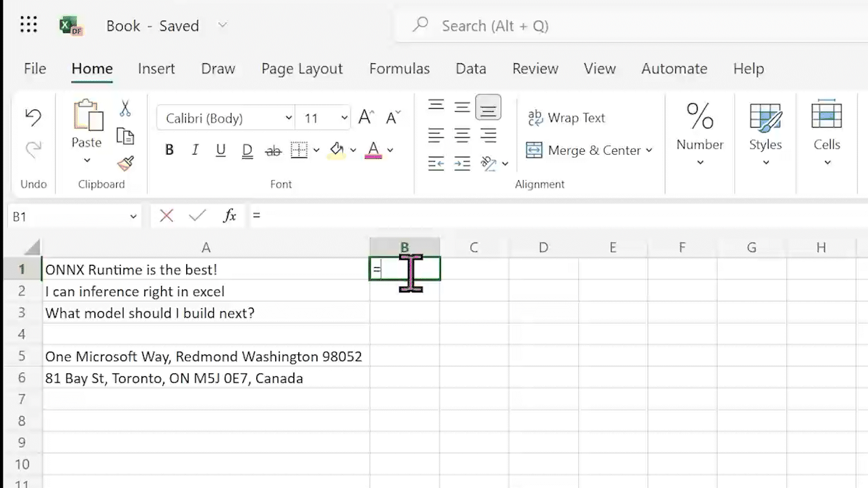Click the Redo arrow icon
The height and width of the screenshot is (488, 868).
33,149
